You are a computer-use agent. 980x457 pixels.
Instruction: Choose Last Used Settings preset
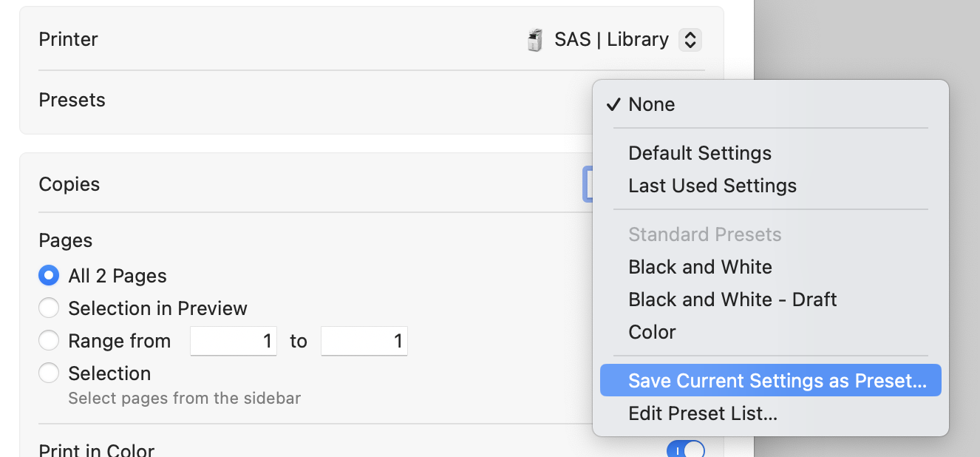(712, 186)
